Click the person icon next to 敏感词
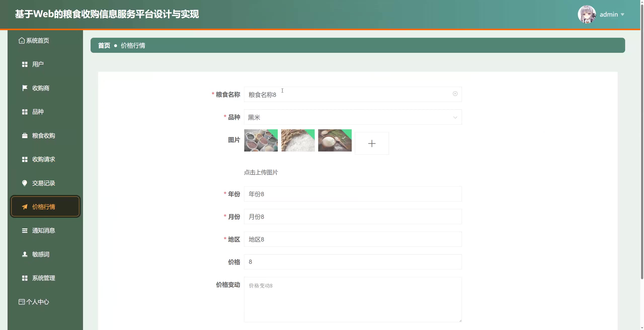Screen dimensions: 644x330 [25, 254]
